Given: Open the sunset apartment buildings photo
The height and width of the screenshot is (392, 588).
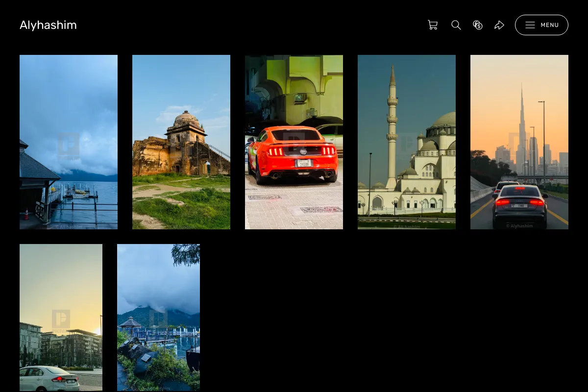Looking at the screenshot, I should click(61, 318).
